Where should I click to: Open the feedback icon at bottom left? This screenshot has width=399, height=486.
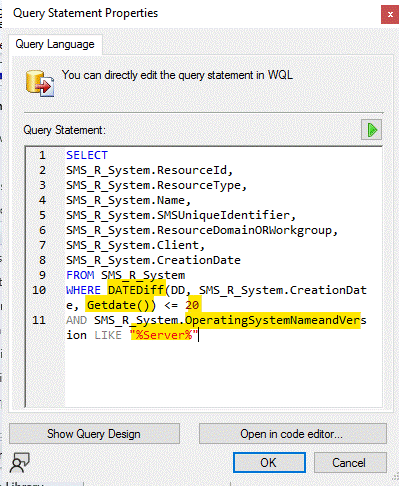[19, 462]
